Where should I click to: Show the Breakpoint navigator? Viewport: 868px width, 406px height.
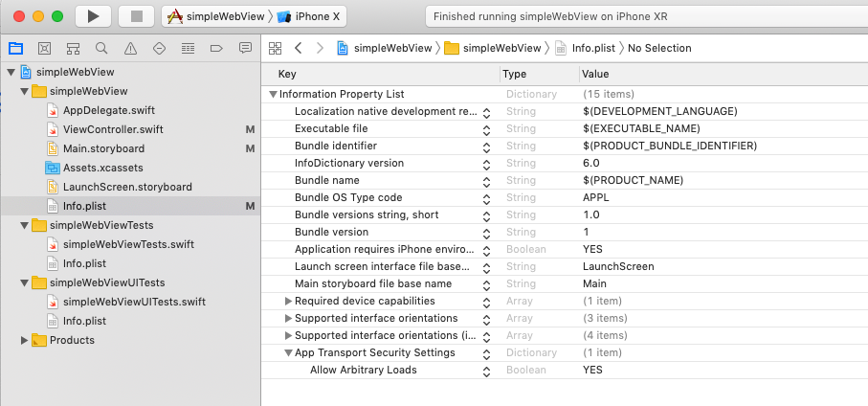(216, 48)
